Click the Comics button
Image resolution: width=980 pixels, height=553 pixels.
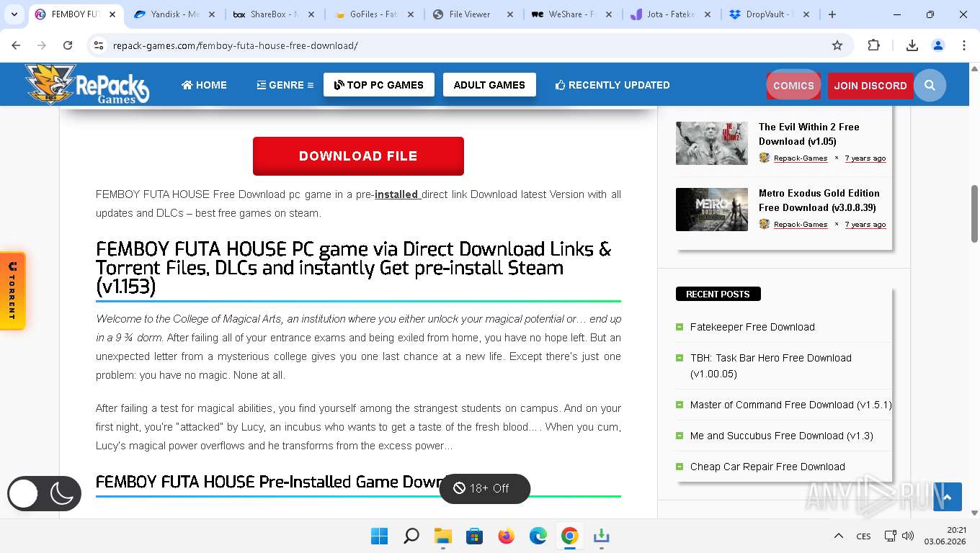coord(793,85)
